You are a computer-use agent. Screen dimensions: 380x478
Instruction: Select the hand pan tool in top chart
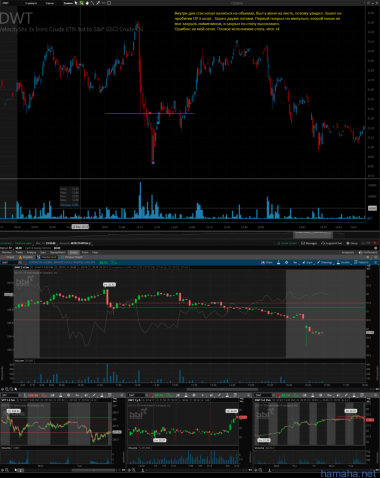[x=87, y=3]
